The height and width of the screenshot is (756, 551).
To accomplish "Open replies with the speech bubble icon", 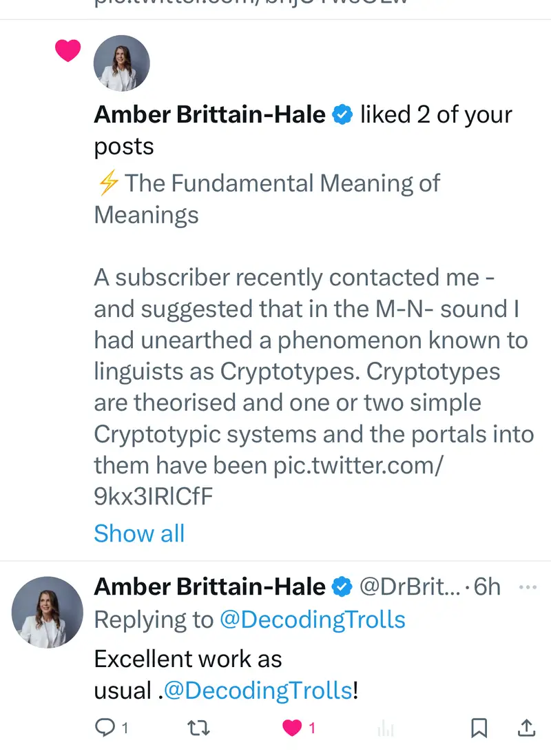I will [x=105, y=727].
